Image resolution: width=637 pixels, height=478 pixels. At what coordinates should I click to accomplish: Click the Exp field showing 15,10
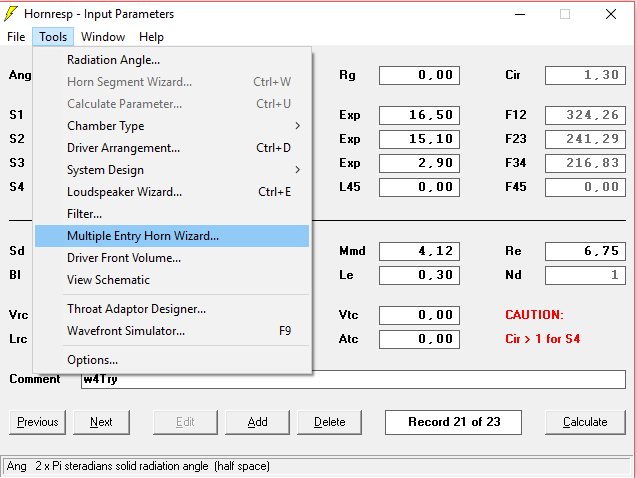click(419, 139)
